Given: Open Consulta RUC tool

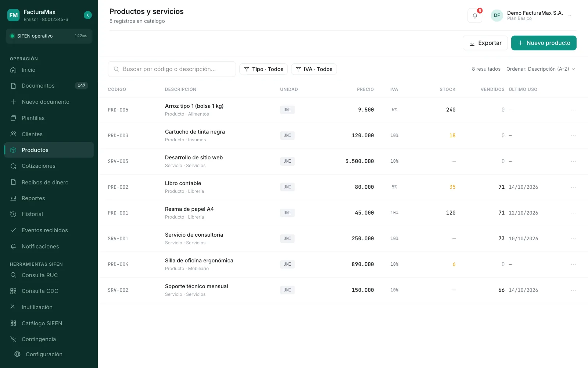Looking at the screenshot, I should [49, 275].
